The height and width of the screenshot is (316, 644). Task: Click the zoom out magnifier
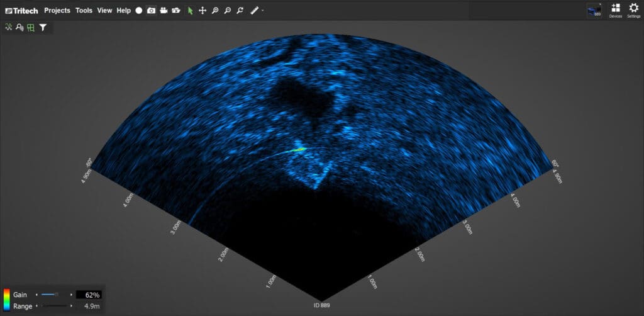(x=227, y=11)
